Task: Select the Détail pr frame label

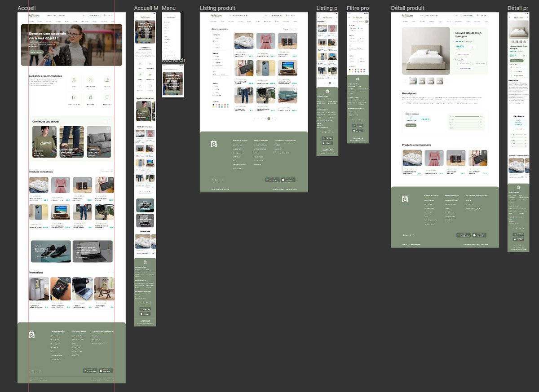Action: pyautogui.click(x=518, y=8)
